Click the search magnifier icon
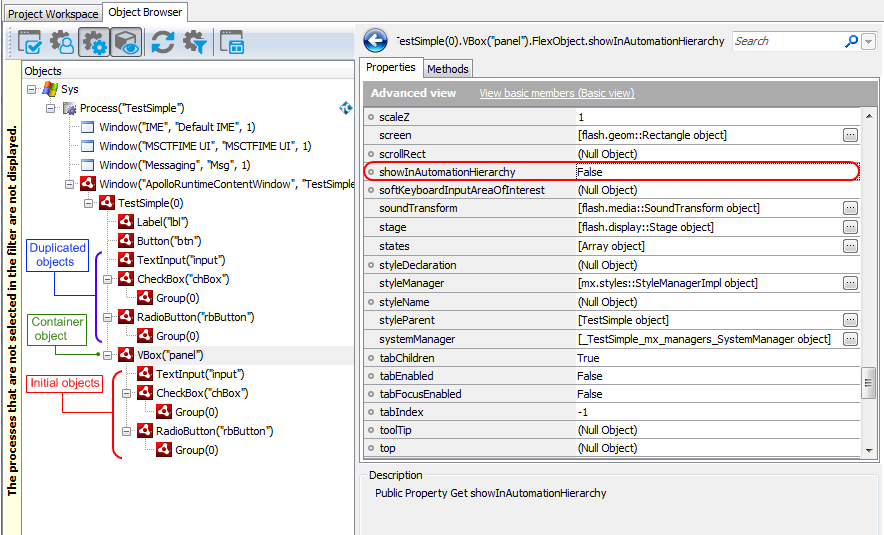The width and height of the screenshot is (884, 535). pos(851,41)
